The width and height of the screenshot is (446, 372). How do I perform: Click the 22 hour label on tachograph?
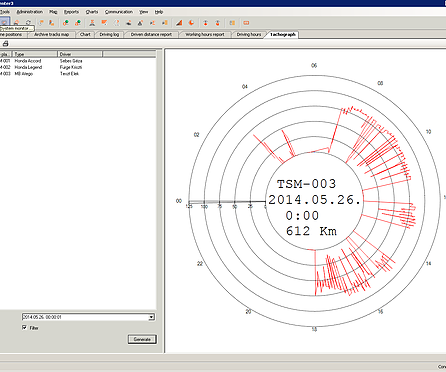click(200, 264)
